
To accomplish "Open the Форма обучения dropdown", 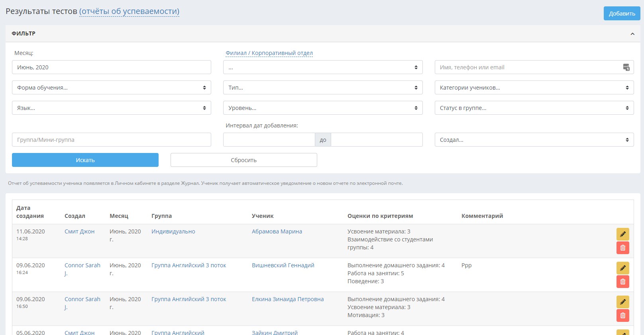I will [112, 88].
